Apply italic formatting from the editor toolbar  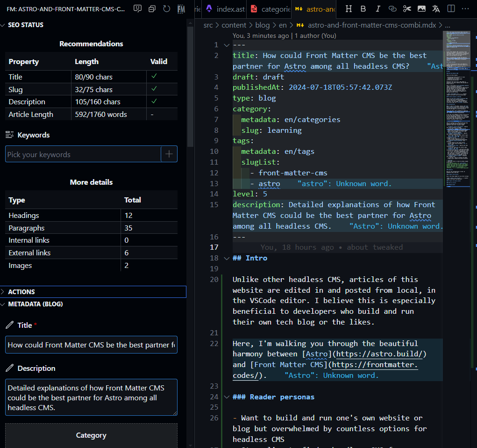(378, 9)
